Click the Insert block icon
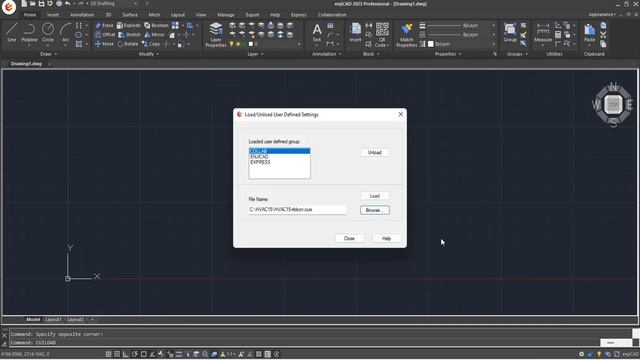640x360 pixels. tap(355, 33)
